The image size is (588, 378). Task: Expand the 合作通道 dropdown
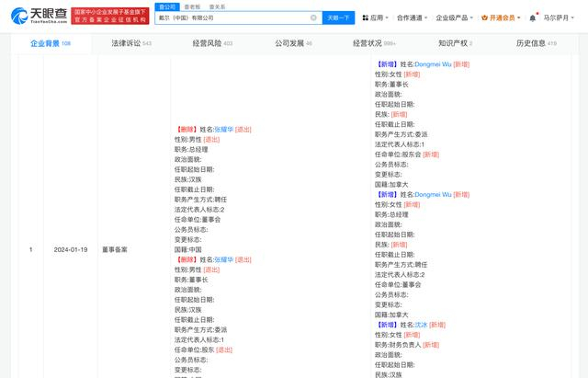[413, 17]
